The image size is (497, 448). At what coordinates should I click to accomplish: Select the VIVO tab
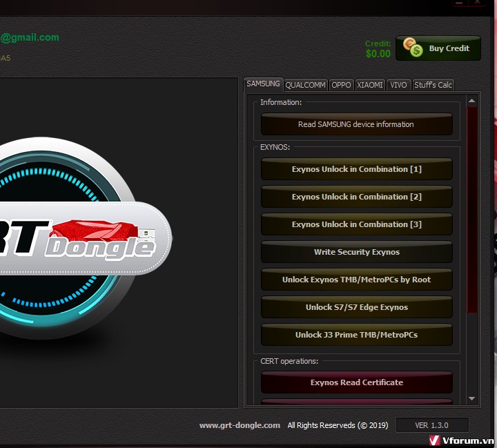click(398, 85)
